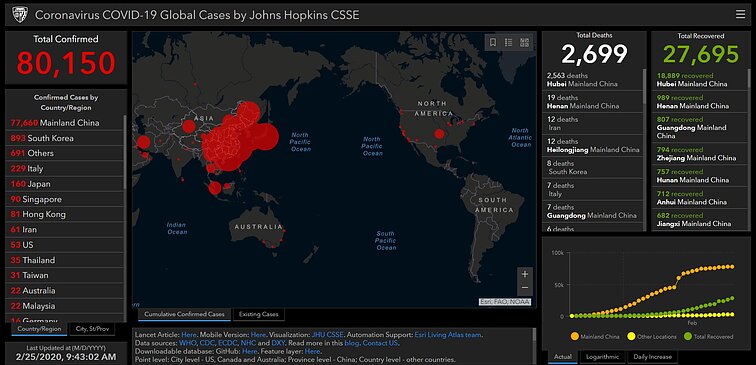Click 12 deaths Heilongjiang entry
This screenshot has width=756, height=365.
[x=594, y=146]
